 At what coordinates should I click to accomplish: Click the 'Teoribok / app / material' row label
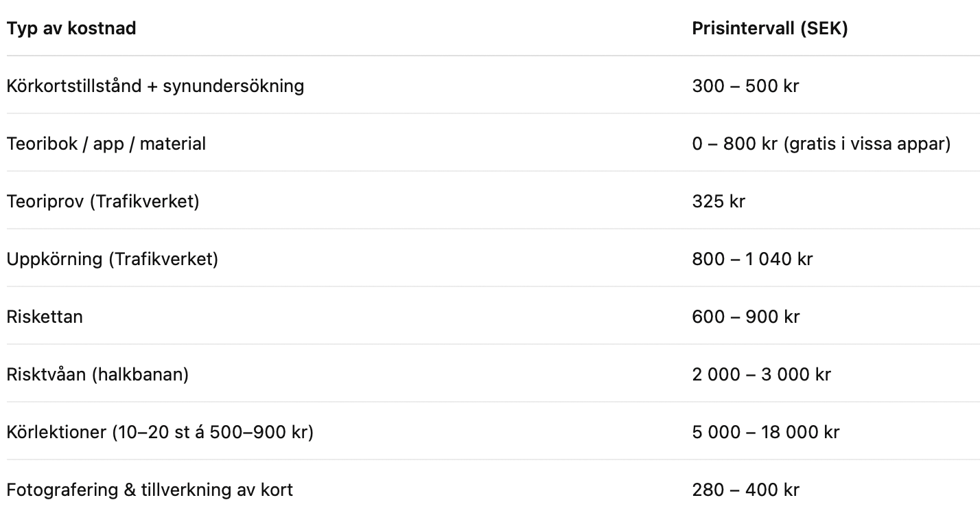pos(106,144)
